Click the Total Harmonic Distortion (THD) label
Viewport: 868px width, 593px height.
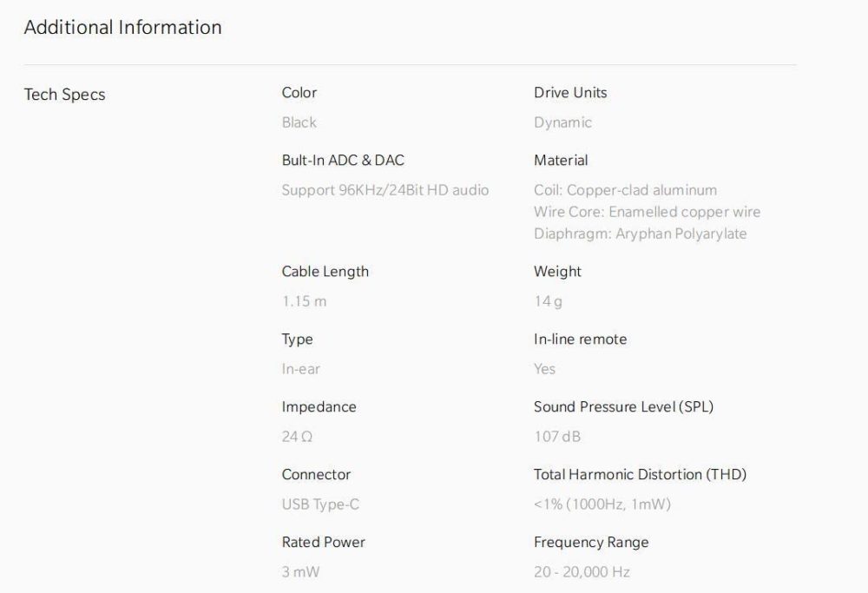(640, 475)
